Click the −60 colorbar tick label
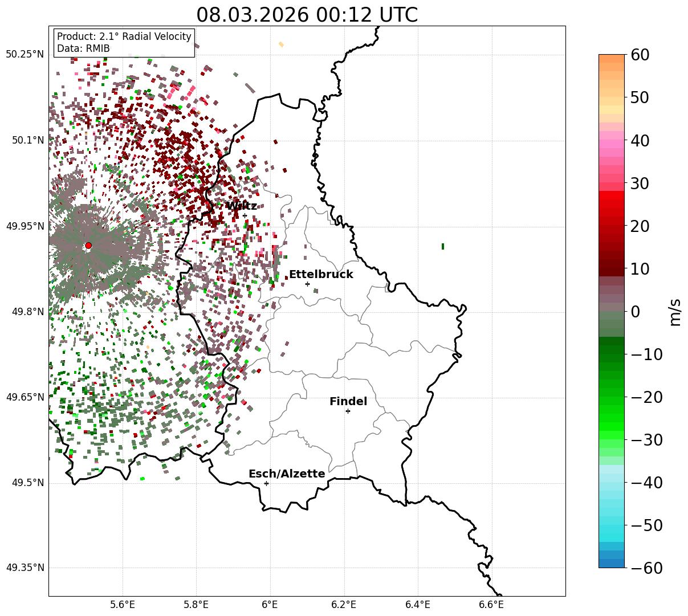The height and width of the screenshot is (616, 688). point(647,568)
